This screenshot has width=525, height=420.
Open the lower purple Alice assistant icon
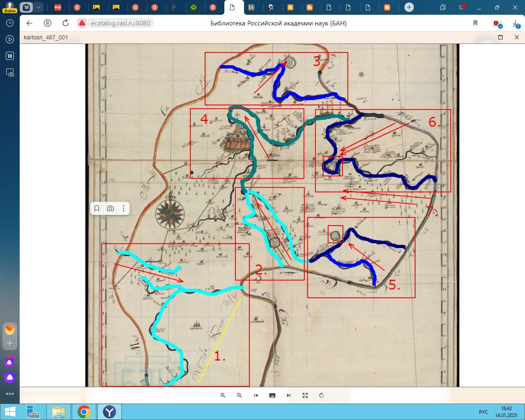(x=10, y=377)
